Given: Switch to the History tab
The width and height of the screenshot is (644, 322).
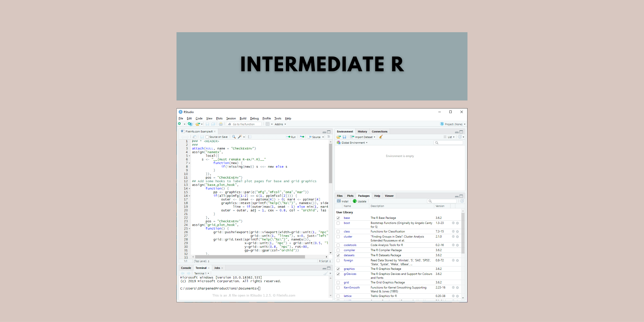Looking at the screenshot, I should 362,131.
